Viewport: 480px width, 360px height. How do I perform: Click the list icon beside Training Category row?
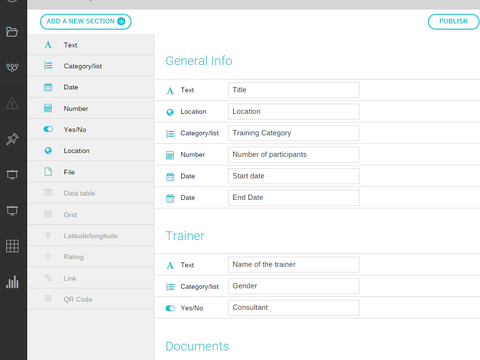[x=170, y=134]
